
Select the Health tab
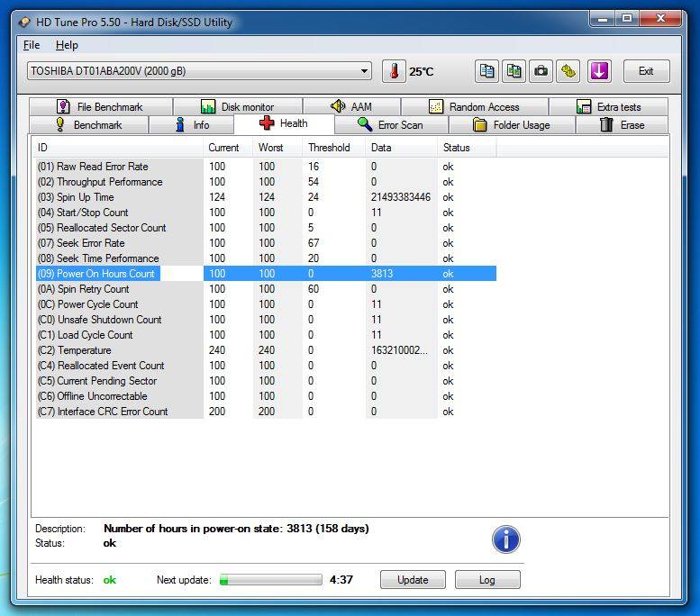(x=284, y=123)
